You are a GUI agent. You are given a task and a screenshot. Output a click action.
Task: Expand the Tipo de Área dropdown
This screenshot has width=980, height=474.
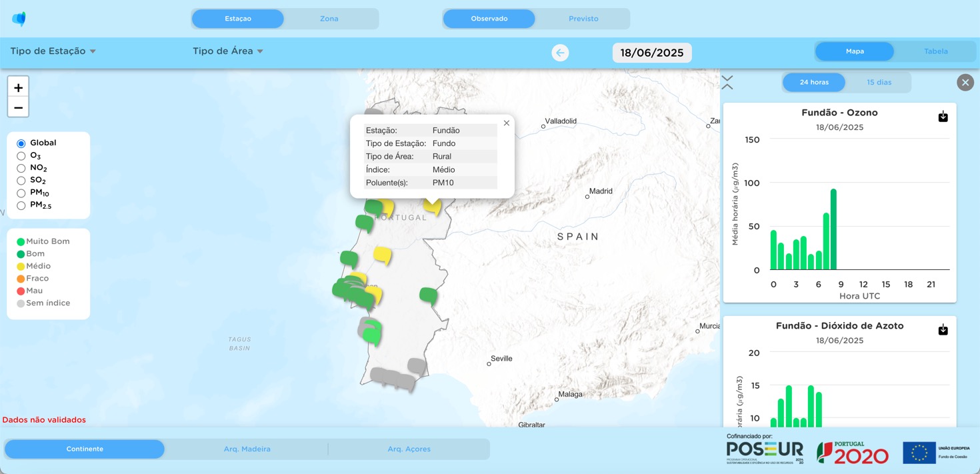pos(227,51)
